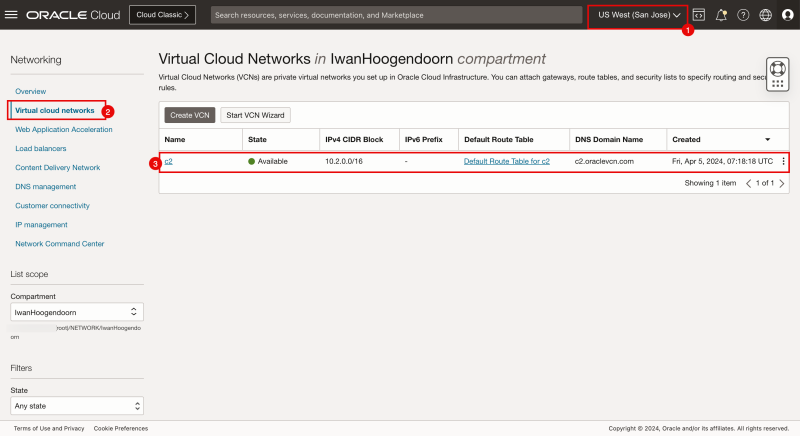The width and height of the screenshot is (800, 436).
Task: Open the Compartment dropdown showing IwanHoogendoorn
Action: coord(76,313)
